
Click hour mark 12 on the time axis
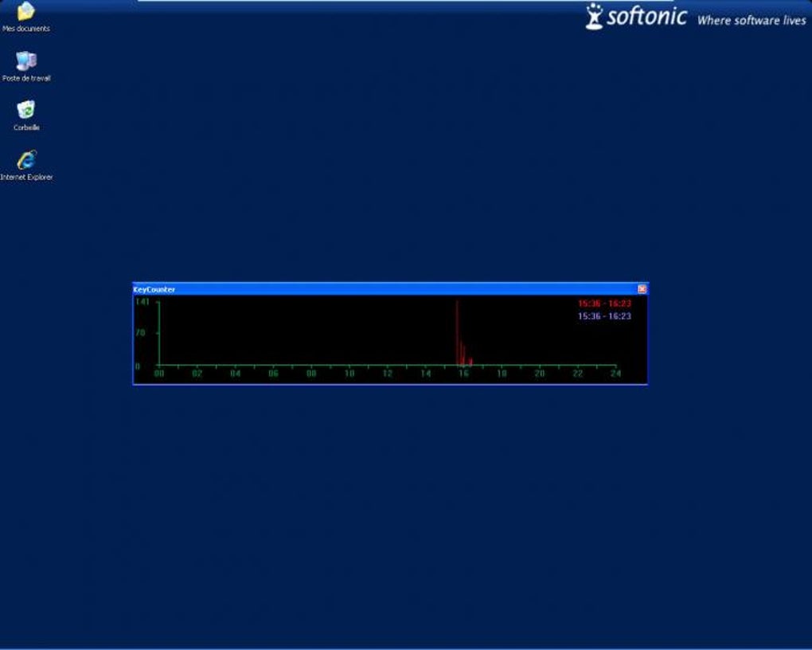coord(388,374)
